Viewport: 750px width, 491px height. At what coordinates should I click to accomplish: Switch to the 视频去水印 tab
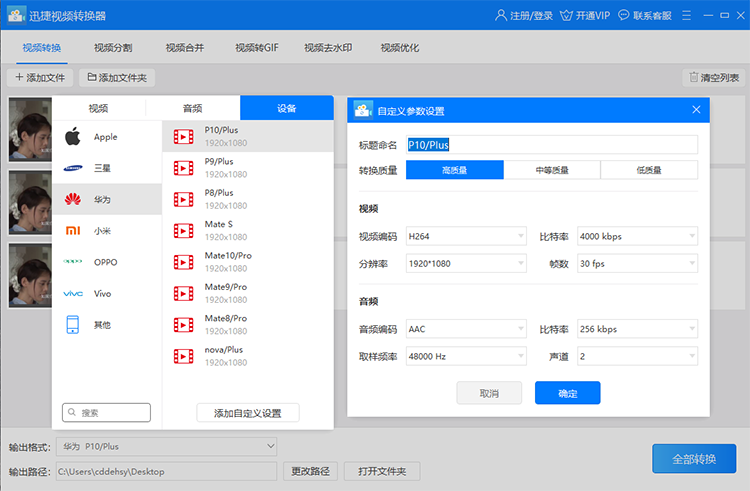328,47
